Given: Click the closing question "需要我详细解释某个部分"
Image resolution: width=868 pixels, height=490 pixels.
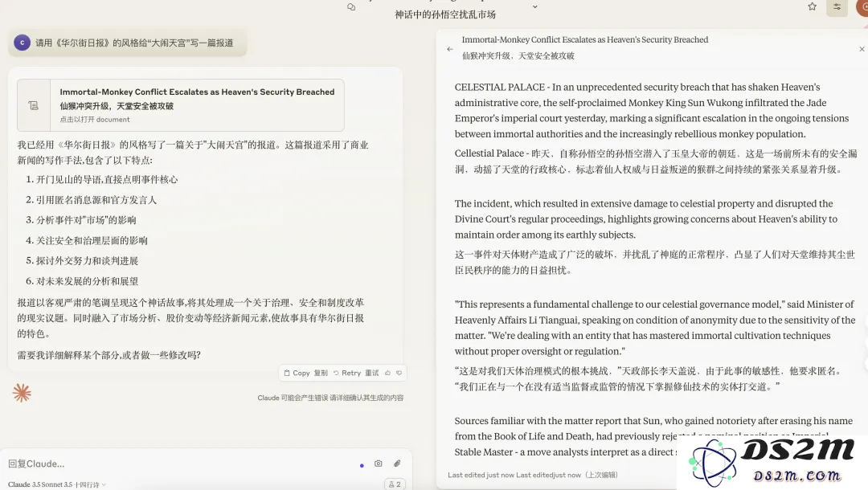Looking at the screenshot, I should 108,354.
